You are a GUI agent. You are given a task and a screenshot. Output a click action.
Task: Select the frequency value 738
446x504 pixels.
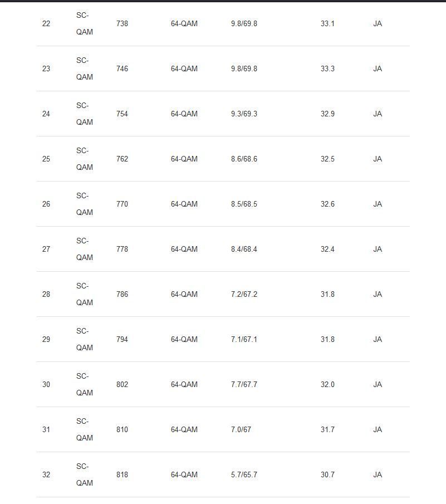(x=122, y=24)
